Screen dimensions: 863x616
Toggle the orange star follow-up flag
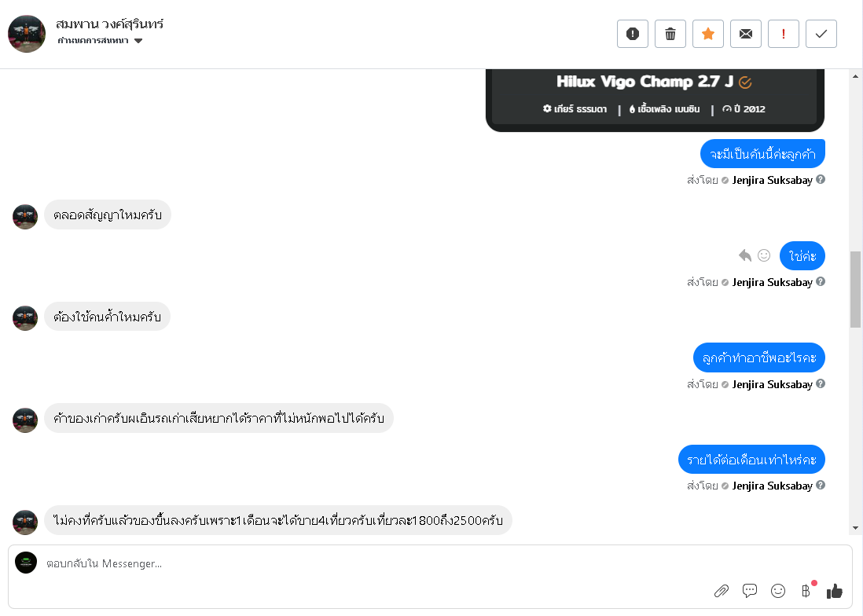pos(708,34)
